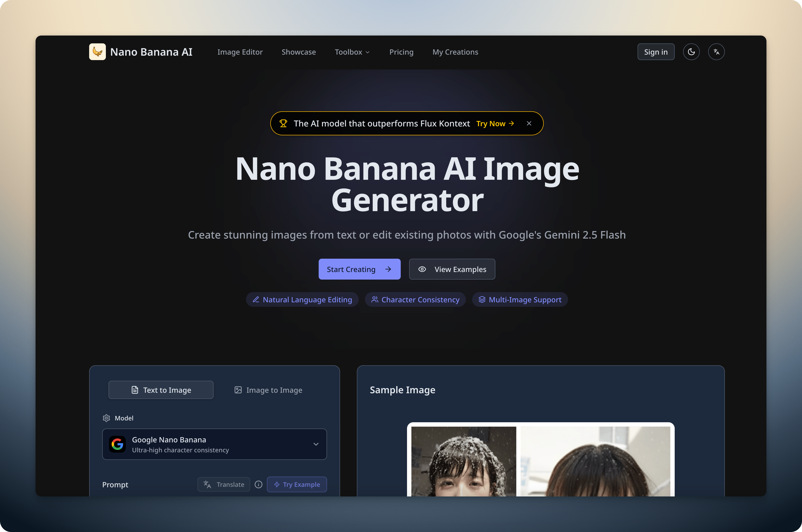Select the Multi-Image Support tag

pos(520,300)
